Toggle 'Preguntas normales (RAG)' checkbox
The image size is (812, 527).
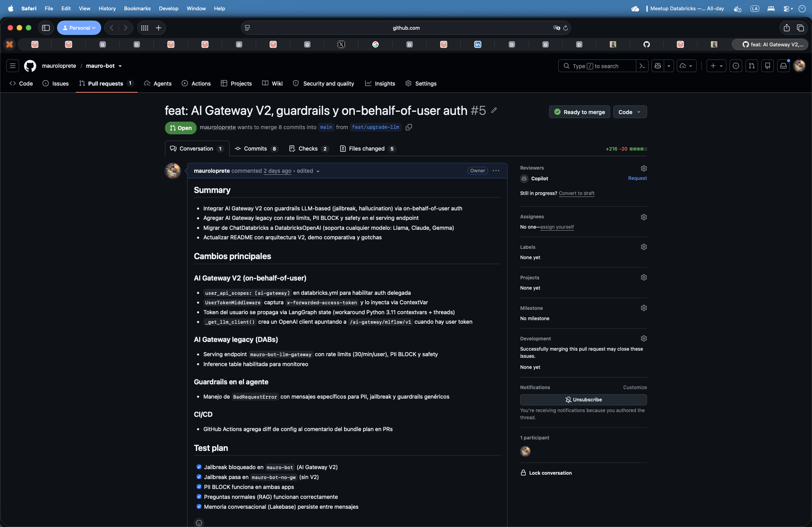click(x=199, y=496)
